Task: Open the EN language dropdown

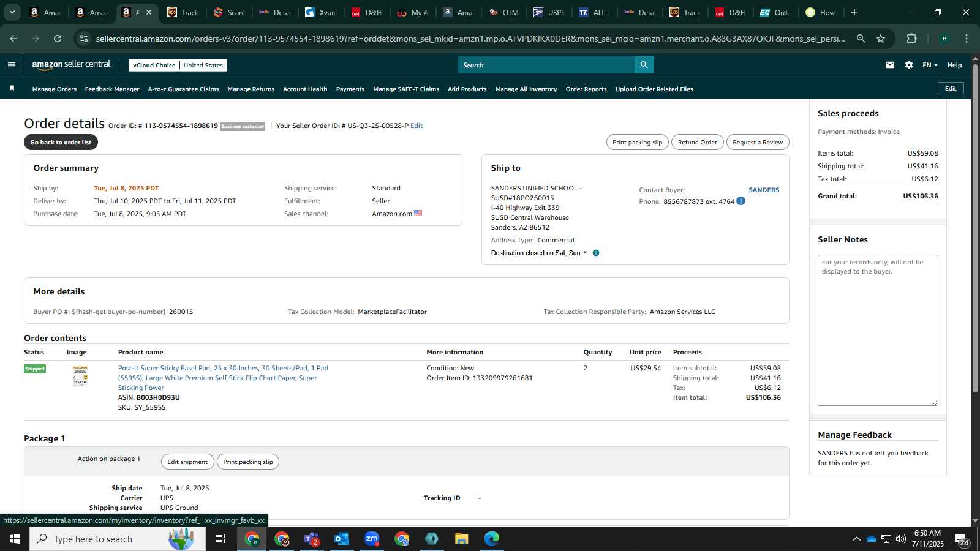Action: (930, 65)
